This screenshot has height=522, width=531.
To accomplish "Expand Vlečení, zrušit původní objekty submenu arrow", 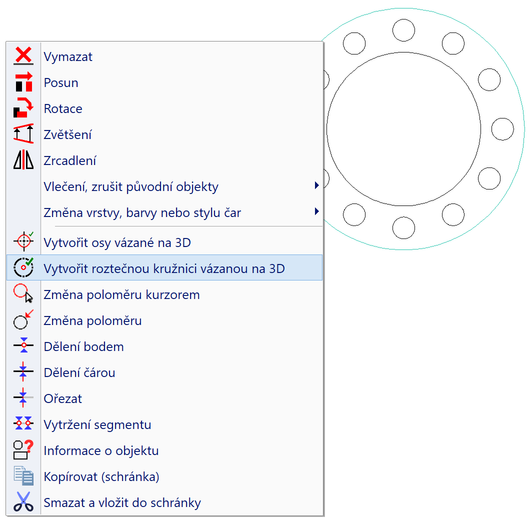I will (316, 185).
